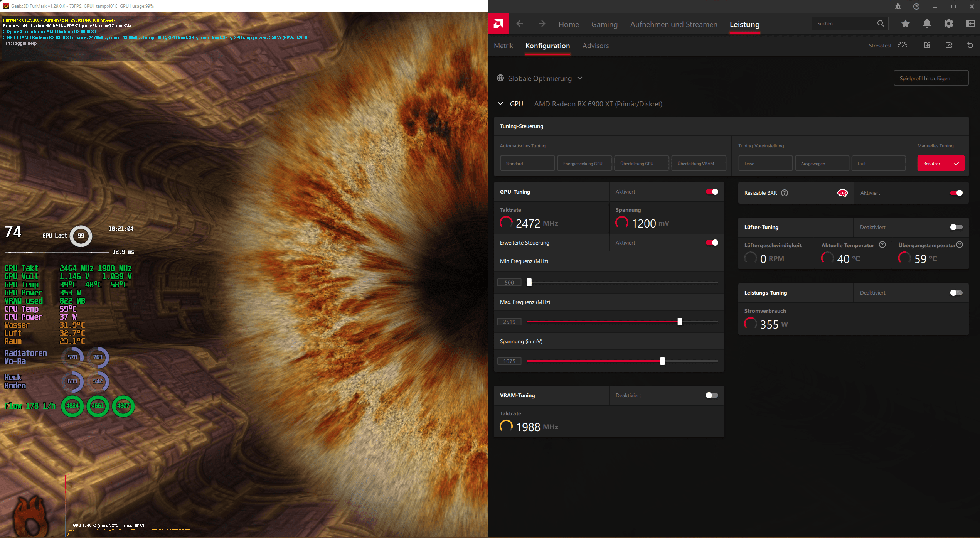Click Min Frequenz value field 500
This screenshot has width=980, height=538.
(x=509, y=282)
